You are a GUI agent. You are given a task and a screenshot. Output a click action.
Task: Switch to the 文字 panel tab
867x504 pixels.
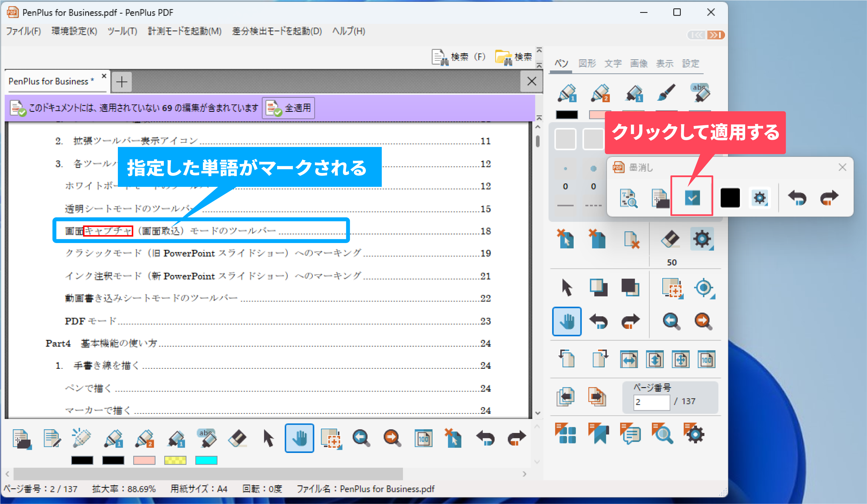tap(613, 63)
